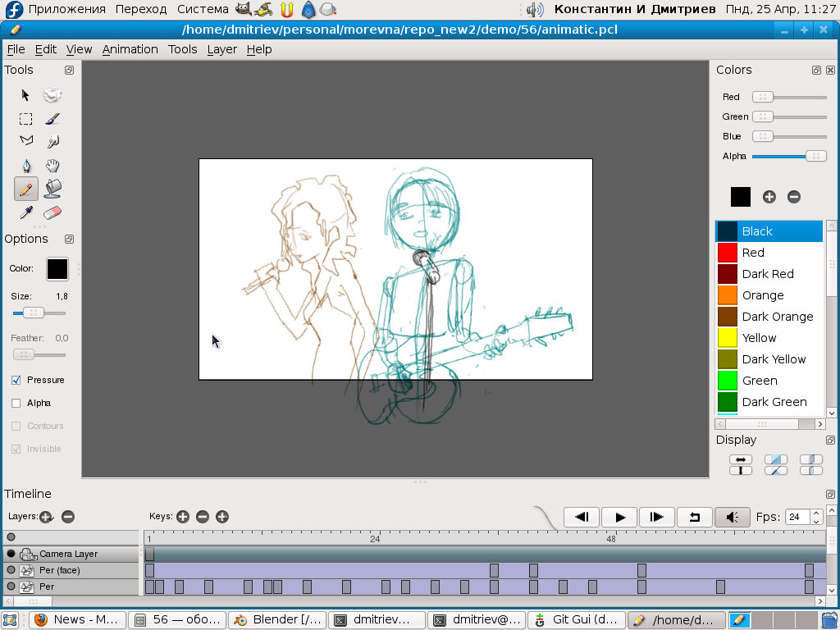840x630 pixels.
Task: Open the Приложения system menu
Action: tap(66, 9)
